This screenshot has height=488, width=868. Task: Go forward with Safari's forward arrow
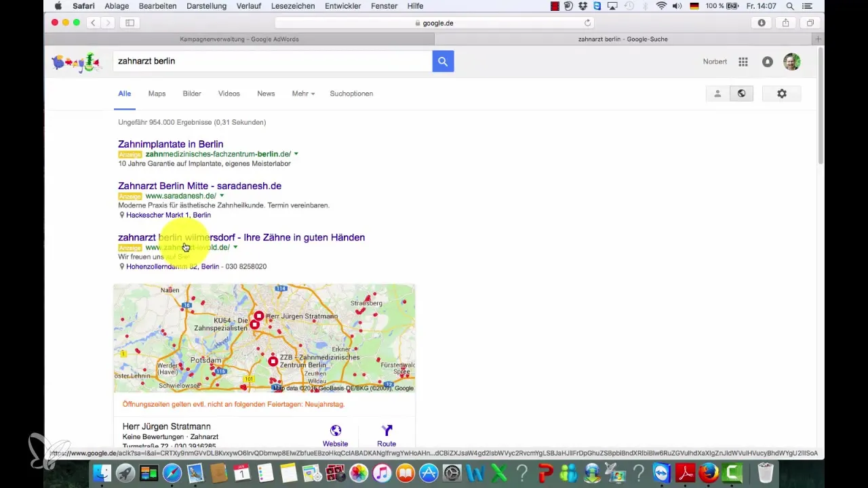coord(107,22)
